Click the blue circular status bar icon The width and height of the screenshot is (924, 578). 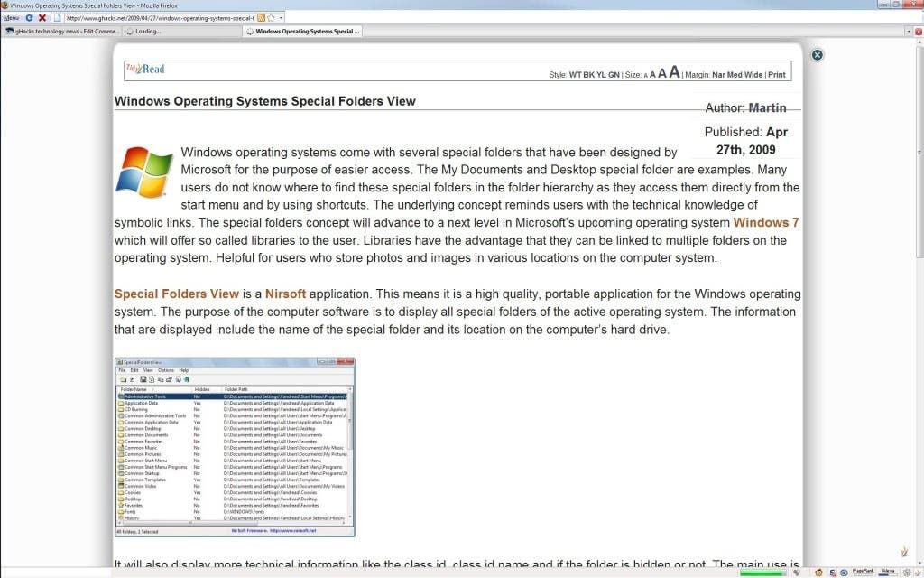(844, 573)
